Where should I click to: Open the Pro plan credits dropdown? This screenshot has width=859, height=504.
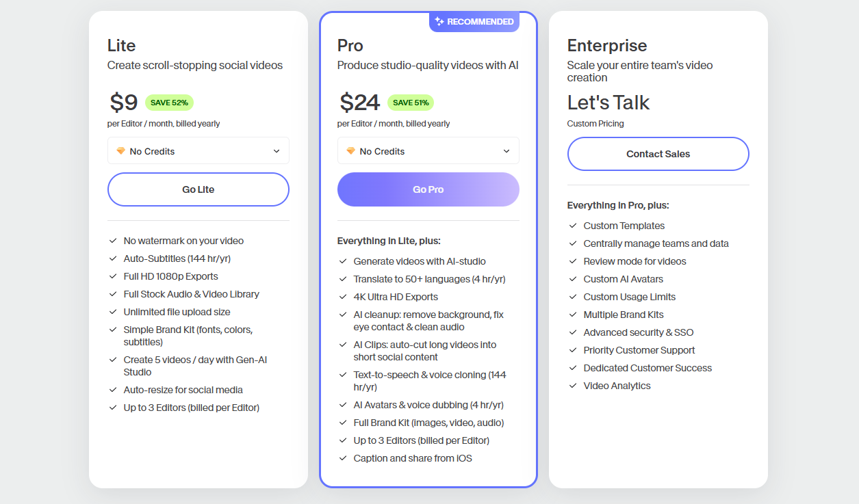point(428,150)
